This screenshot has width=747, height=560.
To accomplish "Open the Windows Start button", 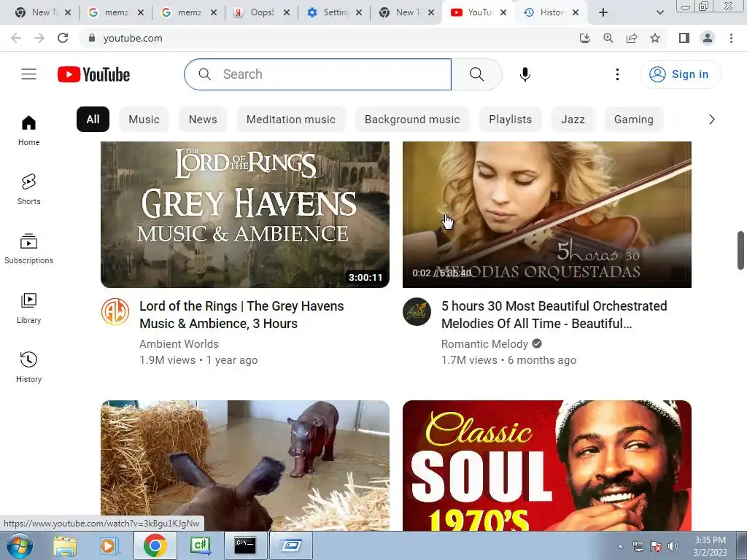I will [19, 545].
